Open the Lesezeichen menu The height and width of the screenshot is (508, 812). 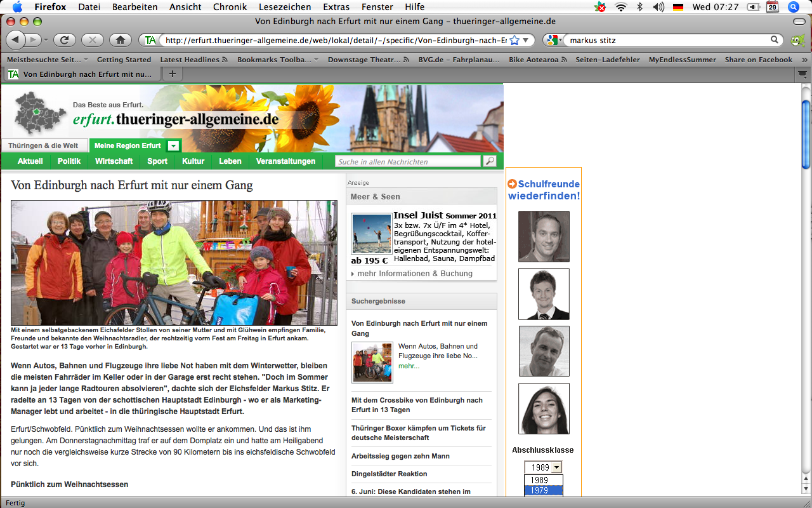tap(285, 7)
